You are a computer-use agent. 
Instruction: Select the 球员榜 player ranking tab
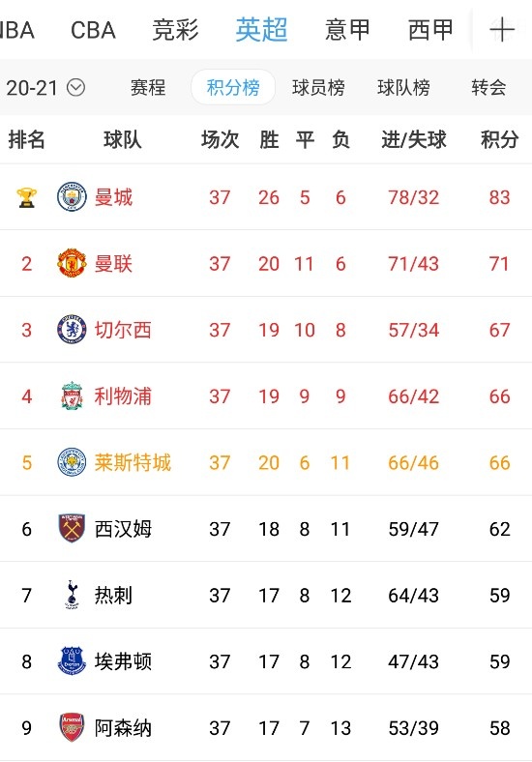318,88
